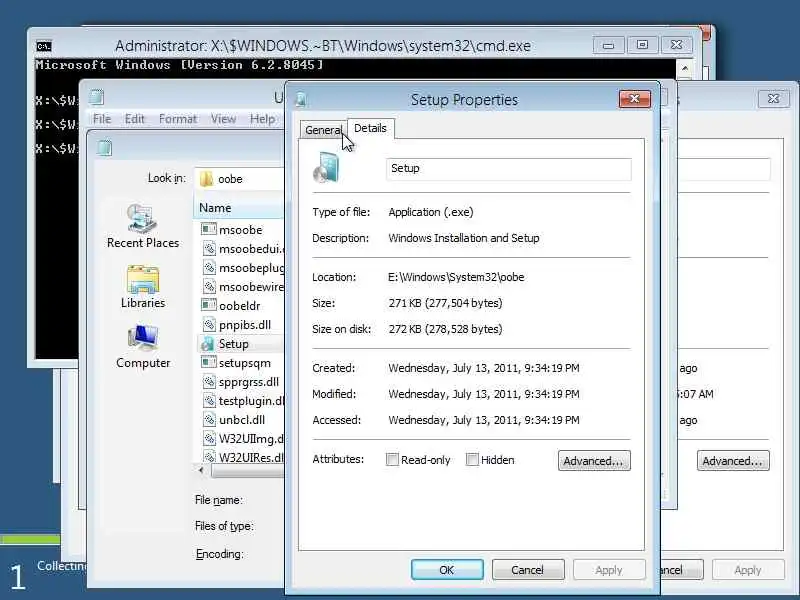The image size is (800, 600).
Task: Click the pnpibs.dll file icon
Action: click(209, 324)
